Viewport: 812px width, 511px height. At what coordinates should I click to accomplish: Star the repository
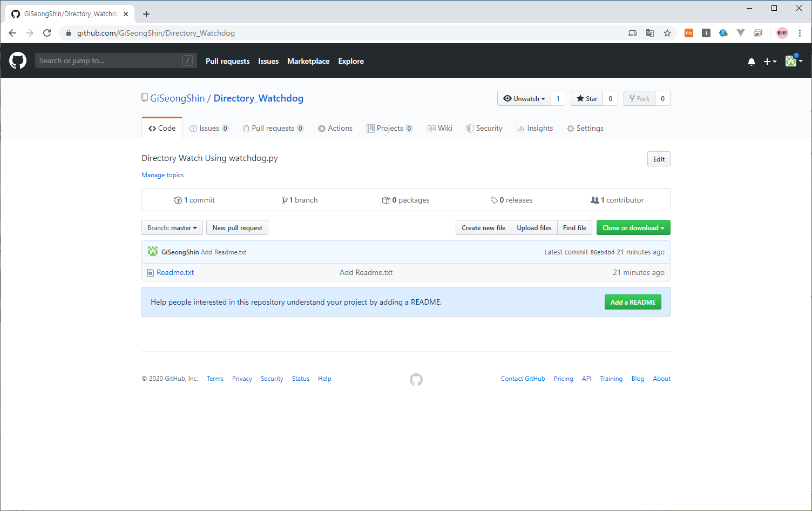[x=587, y=98]
